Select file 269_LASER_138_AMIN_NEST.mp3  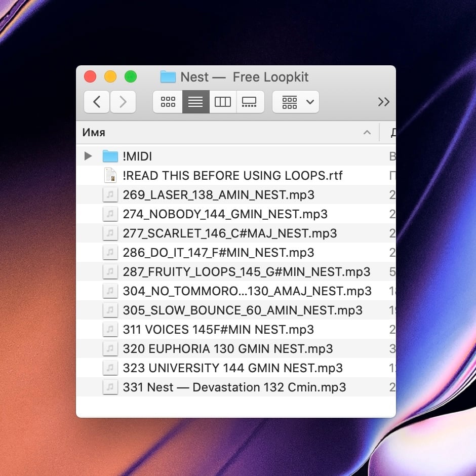pyautogui.click(x=219, y=194)
